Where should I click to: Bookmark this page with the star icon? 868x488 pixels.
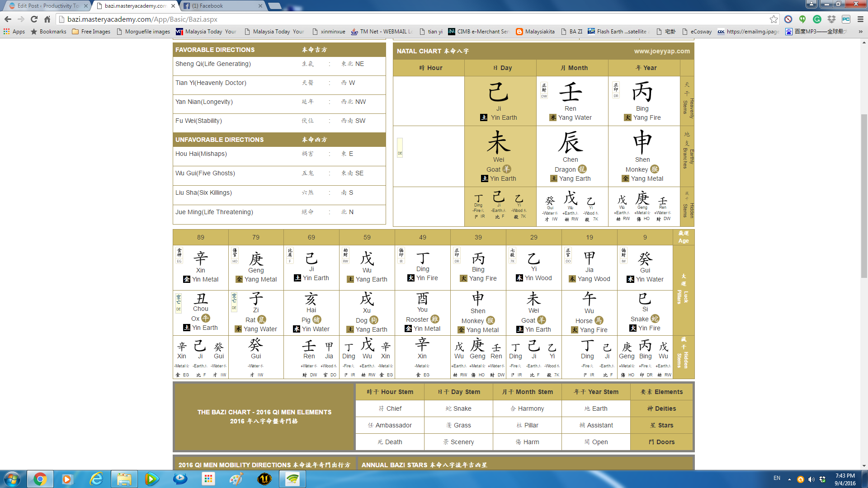coord(774,19)
